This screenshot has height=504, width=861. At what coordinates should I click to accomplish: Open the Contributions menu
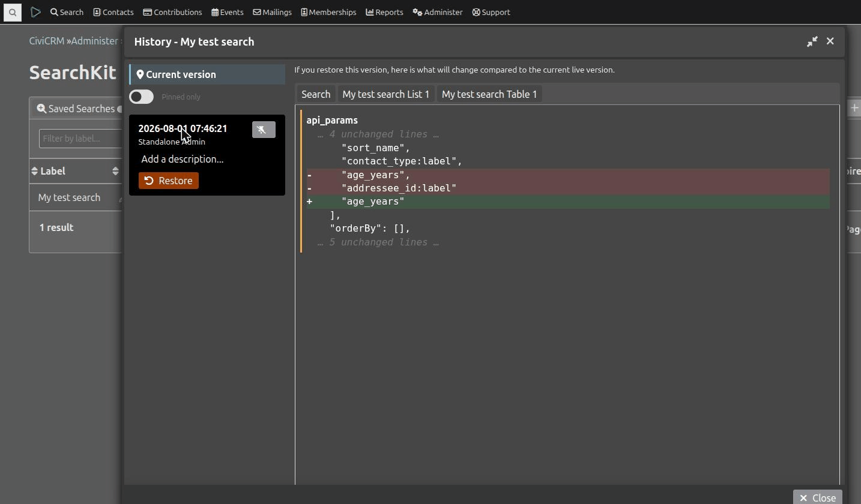(x=172, y=12)
